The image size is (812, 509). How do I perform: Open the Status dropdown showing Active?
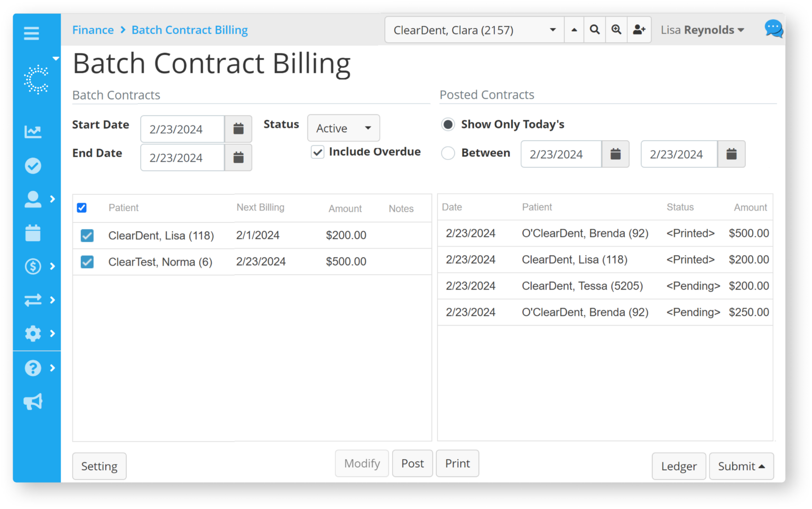click(343, 128)
